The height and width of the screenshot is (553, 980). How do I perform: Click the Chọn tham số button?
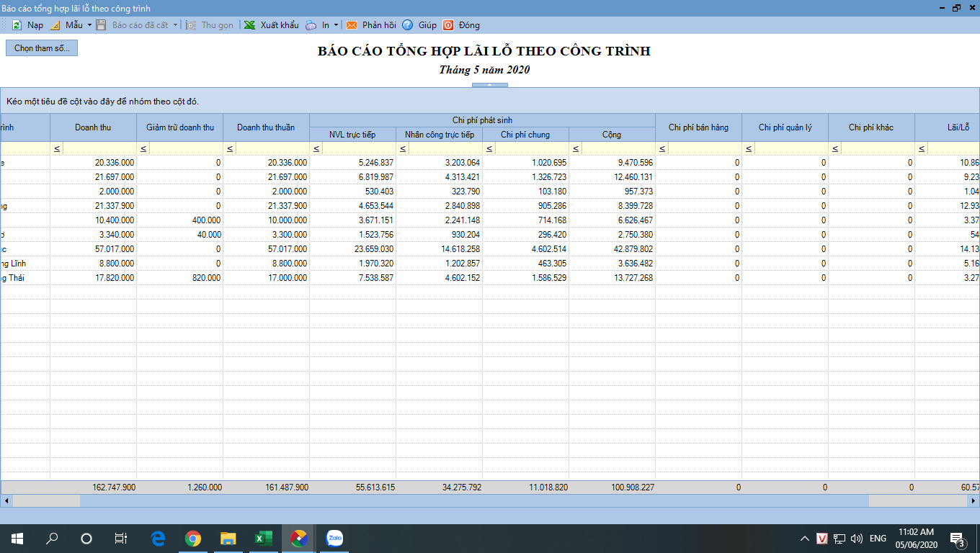(42, 48)
